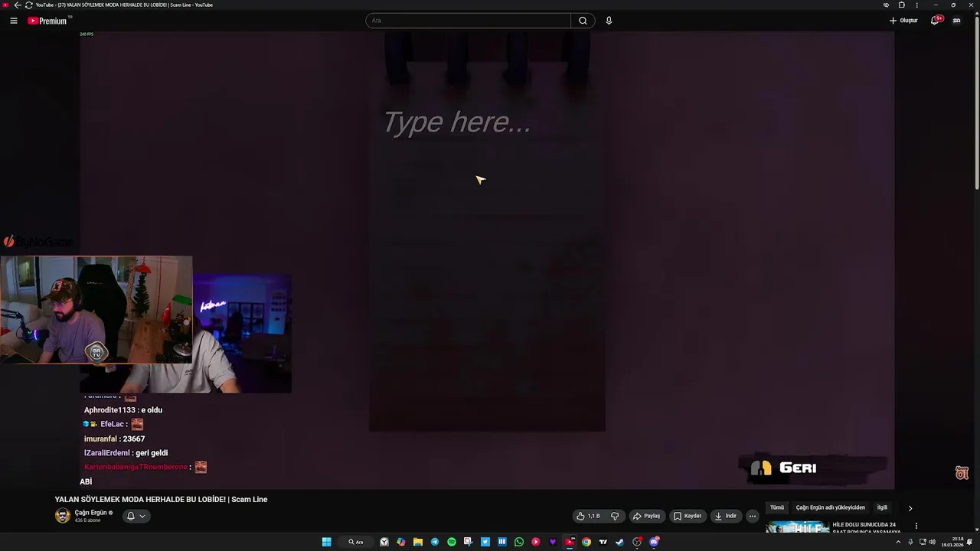
Task: Open the account avatar menu
Action: point(956,21)
